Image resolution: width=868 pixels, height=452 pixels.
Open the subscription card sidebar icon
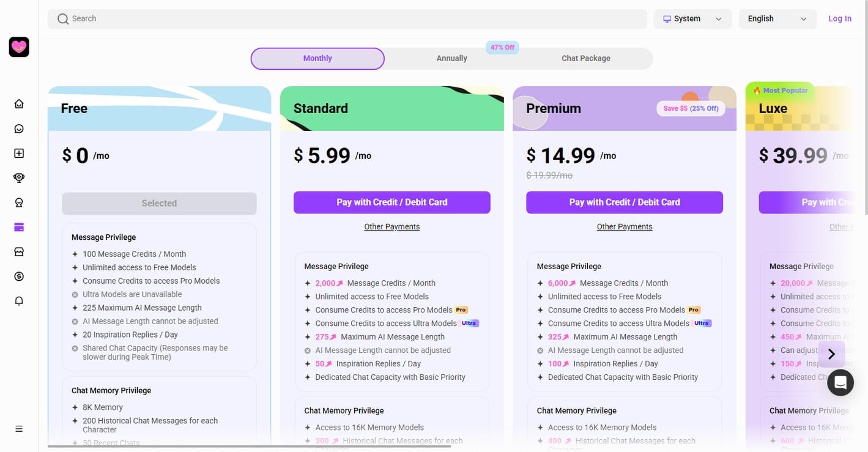click(19, 227)
